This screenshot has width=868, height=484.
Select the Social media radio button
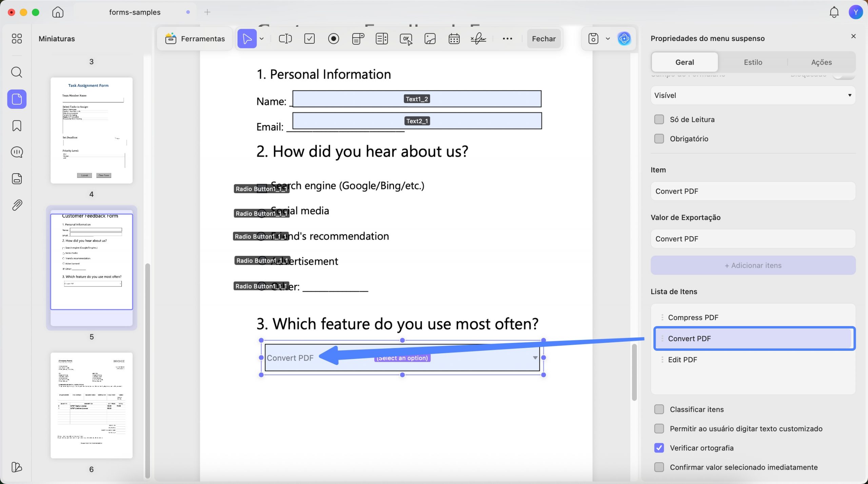click(x=261, y=213)
